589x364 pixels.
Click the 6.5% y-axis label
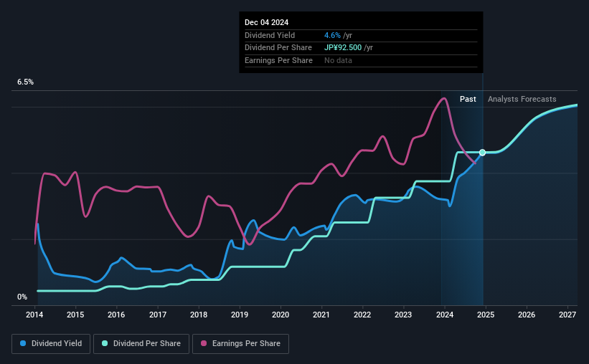coord(25,82)
